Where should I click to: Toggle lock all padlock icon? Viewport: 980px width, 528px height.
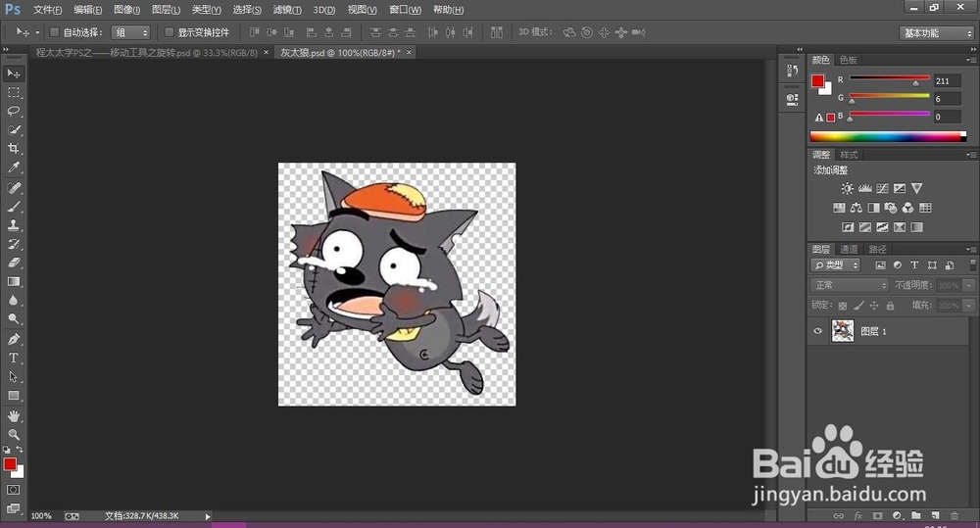[x=890, y=306]
